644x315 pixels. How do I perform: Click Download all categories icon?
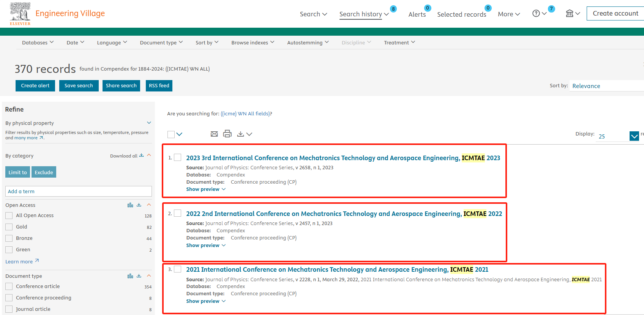pyautogui.click(x=141, y=156)
